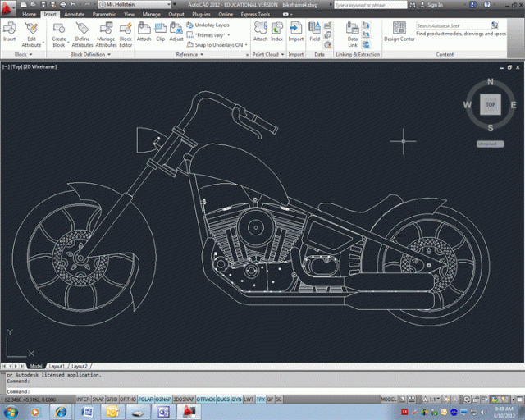Open the Block Editor
The height and width of the screenshot is (420, 525).
click(126, 34)
